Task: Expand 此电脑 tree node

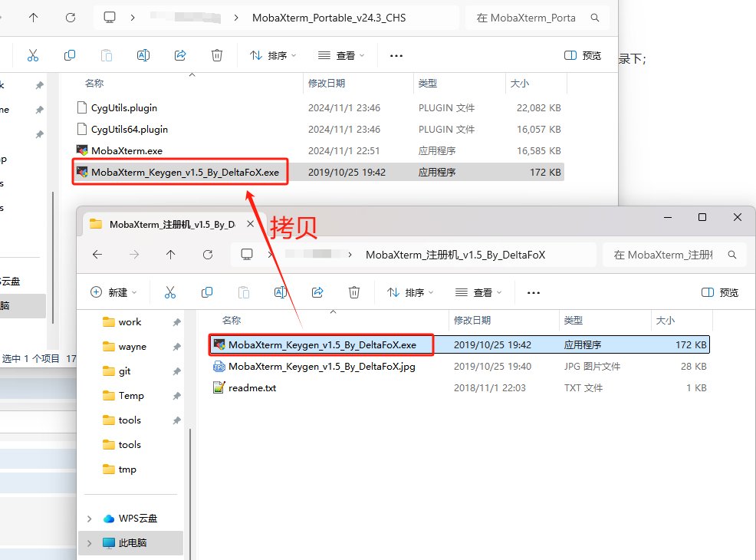Action: coord(89,543)
